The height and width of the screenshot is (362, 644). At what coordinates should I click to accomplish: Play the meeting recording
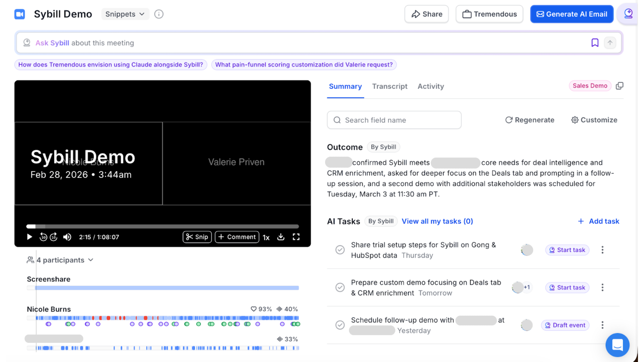pos(30,237)
